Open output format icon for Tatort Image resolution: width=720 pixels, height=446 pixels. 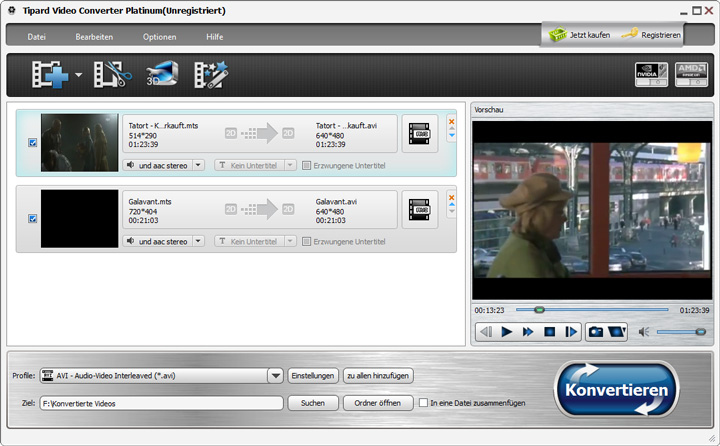[419, 134]
